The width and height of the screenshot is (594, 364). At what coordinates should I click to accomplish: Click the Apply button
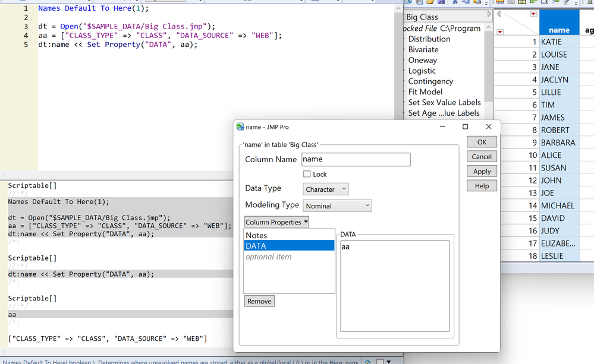click(x=482, y=172)
